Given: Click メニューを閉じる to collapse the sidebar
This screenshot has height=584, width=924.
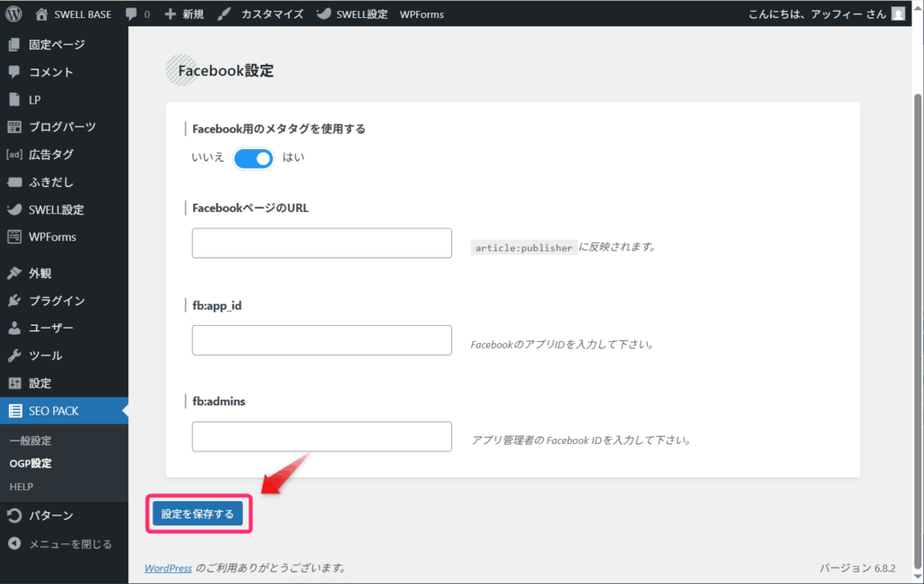Looking at the screenshot, I should pyautogui.click(x=70, y=544).
